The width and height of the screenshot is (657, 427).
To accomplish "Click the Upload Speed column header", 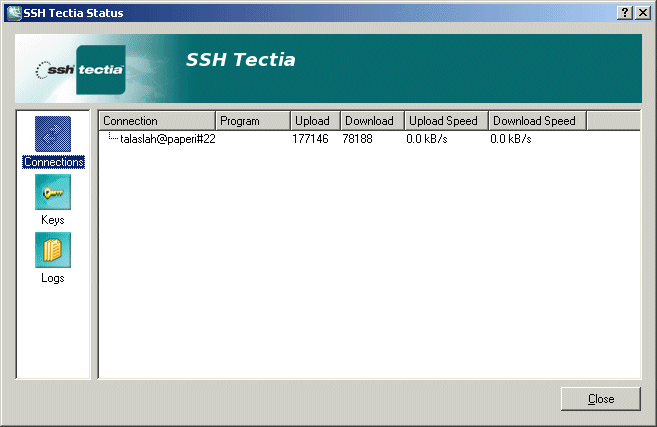I will click(x=446, y=121).
